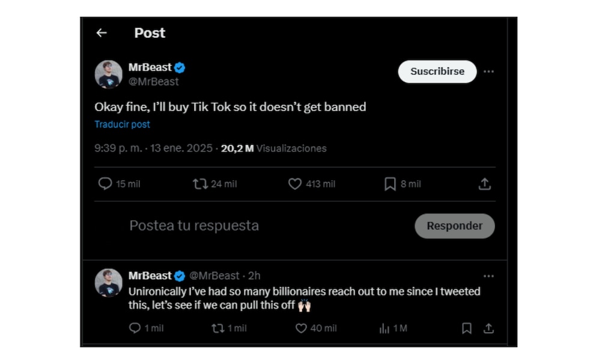Viewport: 596px width, 364px height.
Task: Comment on the reply post
Action: tap(135, 329)
